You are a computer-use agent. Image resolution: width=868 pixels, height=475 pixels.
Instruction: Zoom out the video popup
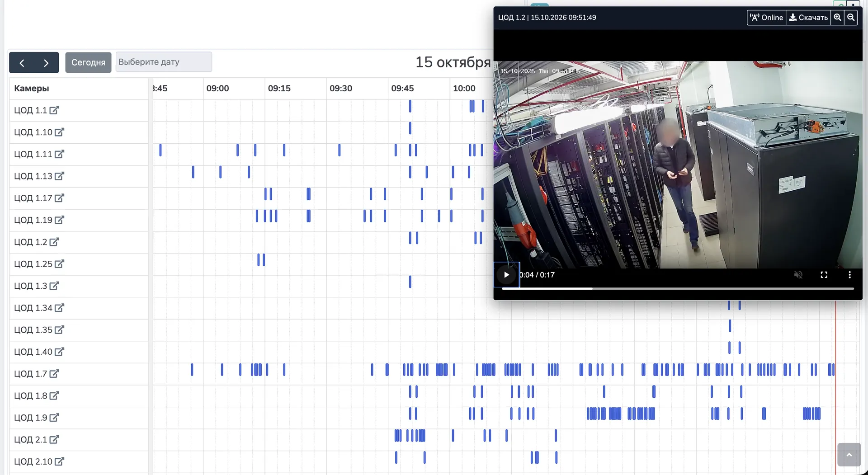pyautogui.click(x=851, y=18)
